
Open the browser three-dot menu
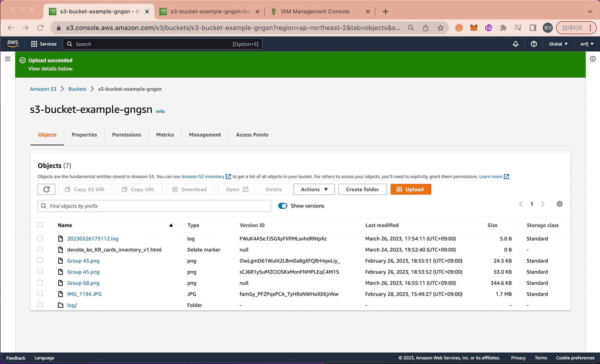tap(590, 28)
